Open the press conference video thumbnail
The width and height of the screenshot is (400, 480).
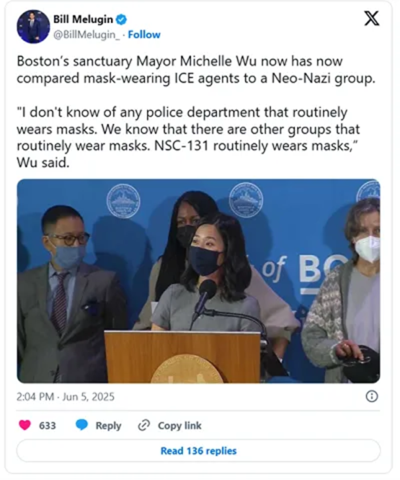click(199, 281)
